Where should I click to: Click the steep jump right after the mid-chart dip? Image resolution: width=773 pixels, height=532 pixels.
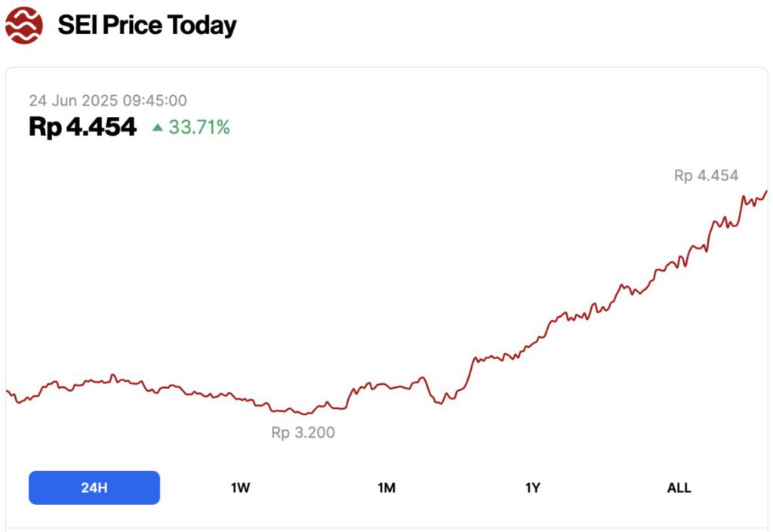click(x=469, y=370)
